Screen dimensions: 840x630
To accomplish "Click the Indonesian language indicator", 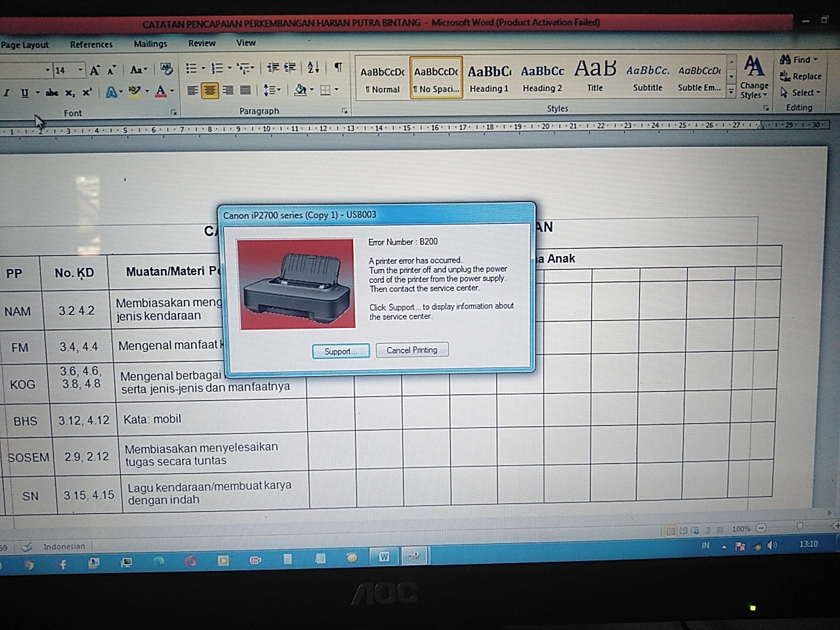I will (x=64, y=546).
